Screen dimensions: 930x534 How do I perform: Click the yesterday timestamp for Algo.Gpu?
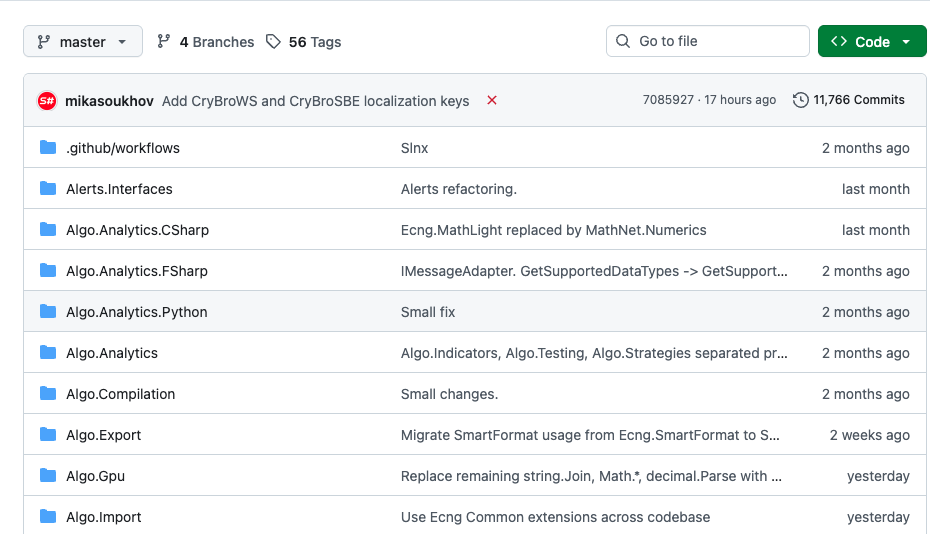(x=878, y=476)
